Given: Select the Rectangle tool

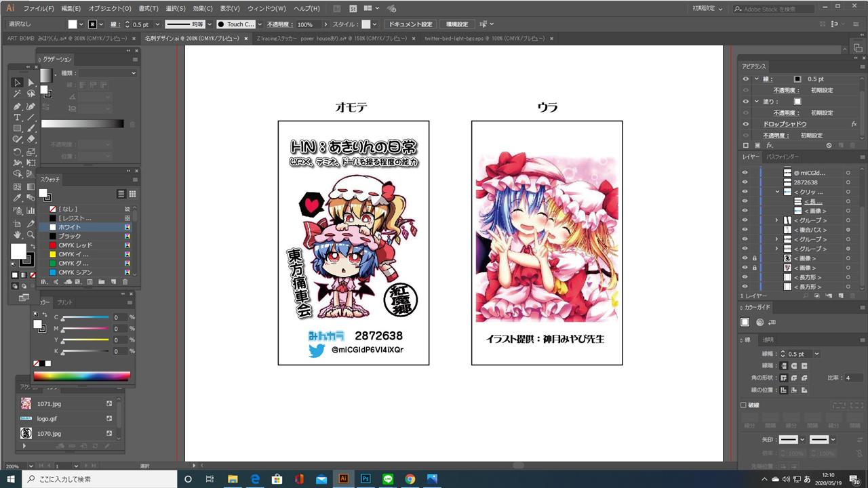Looking at the screenshot, I should coord(18,129).
